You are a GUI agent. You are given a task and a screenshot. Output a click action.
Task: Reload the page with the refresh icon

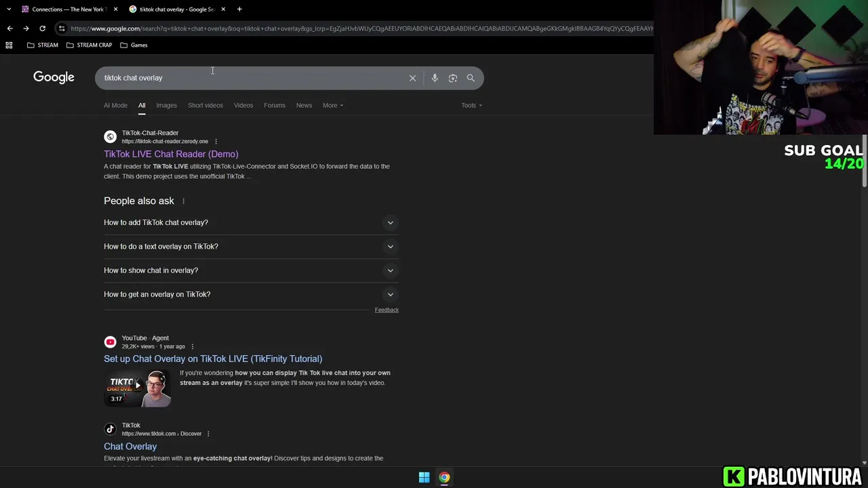(x=42, y=28)
